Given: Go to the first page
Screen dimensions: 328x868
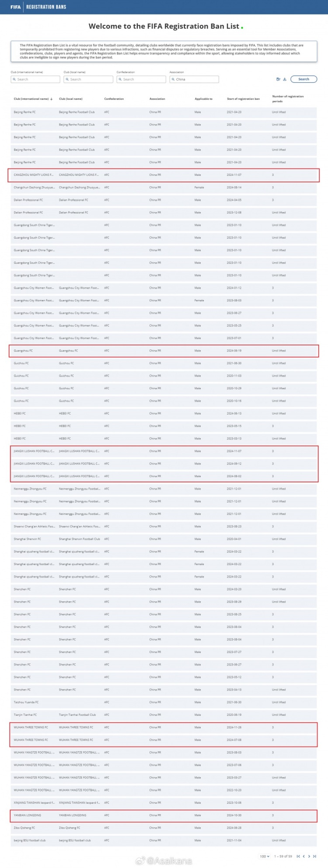Looking at the screenshot, I should [x=298, y=856].
